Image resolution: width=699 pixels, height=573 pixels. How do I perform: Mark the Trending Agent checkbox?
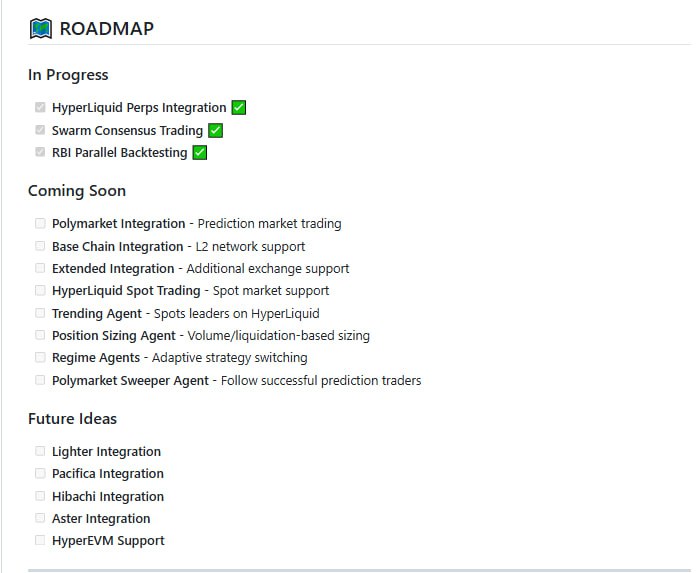coord(40,313)
